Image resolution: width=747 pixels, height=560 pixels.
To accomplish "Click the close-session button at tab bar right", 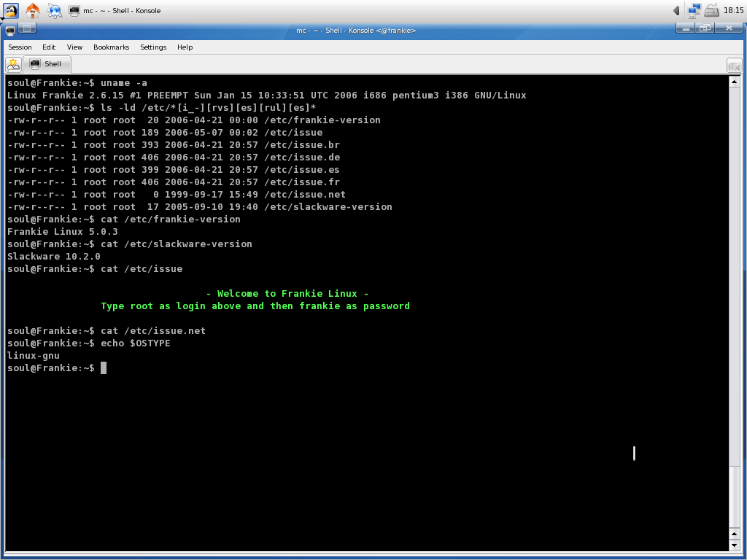I will point(734,66).
